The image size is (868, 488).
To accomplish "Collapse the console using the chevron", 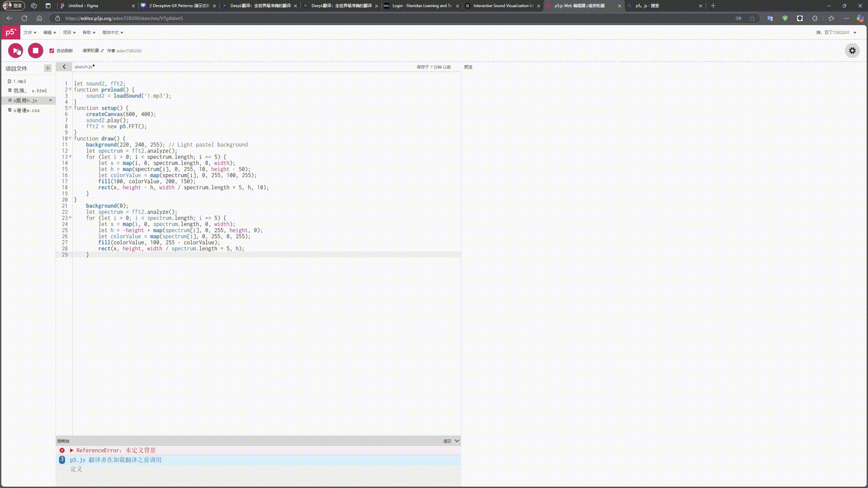I will 457,441.
